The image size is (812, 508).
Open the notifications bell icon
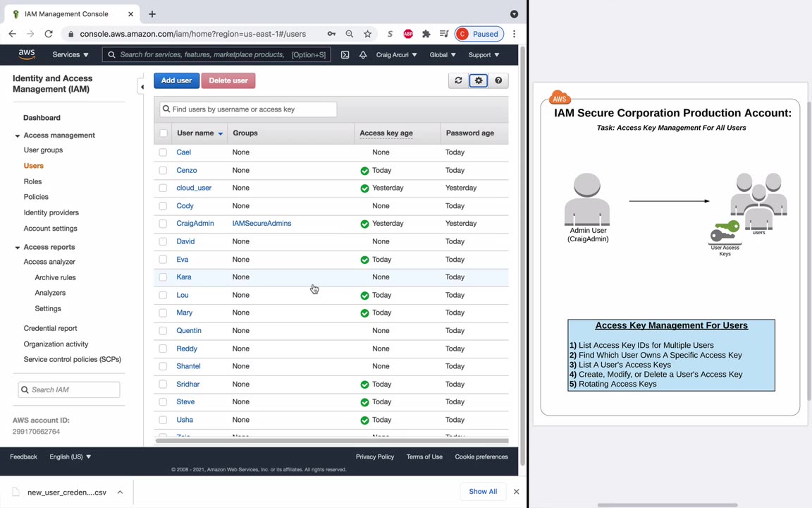pos(363,54)
